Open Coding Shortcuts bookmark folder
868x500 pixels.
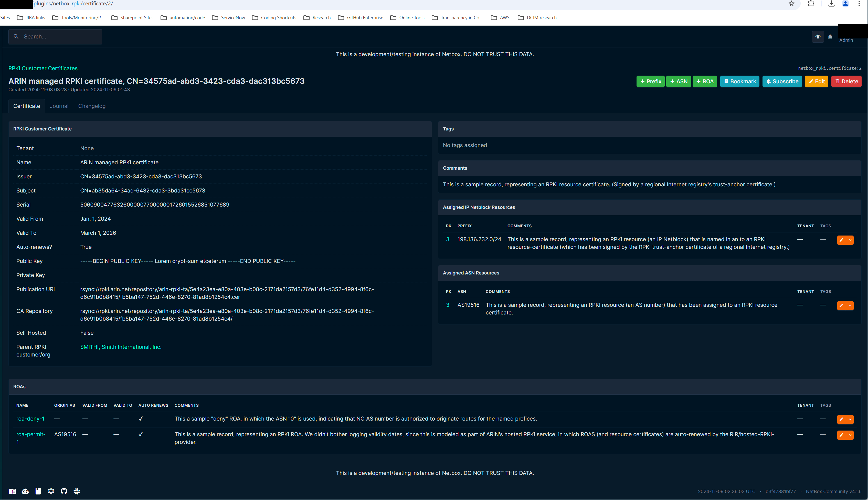274,17
